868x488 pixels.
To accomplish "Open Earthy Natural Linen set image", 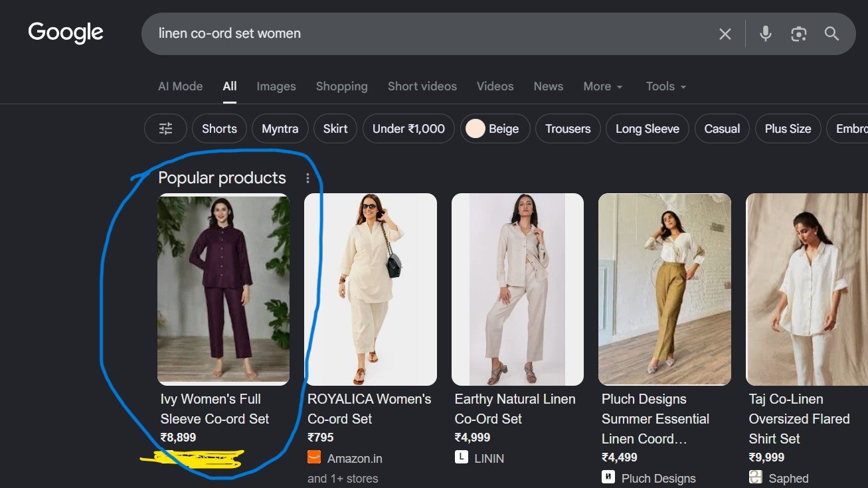I will (x=517, y=289).
